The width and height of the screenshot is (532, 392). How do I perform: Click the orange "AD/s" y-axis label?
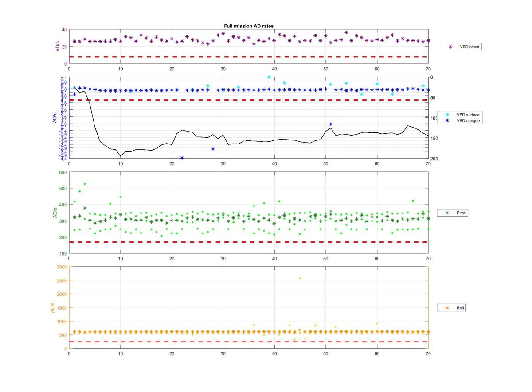pyautogui.click(x=52, y=307)
